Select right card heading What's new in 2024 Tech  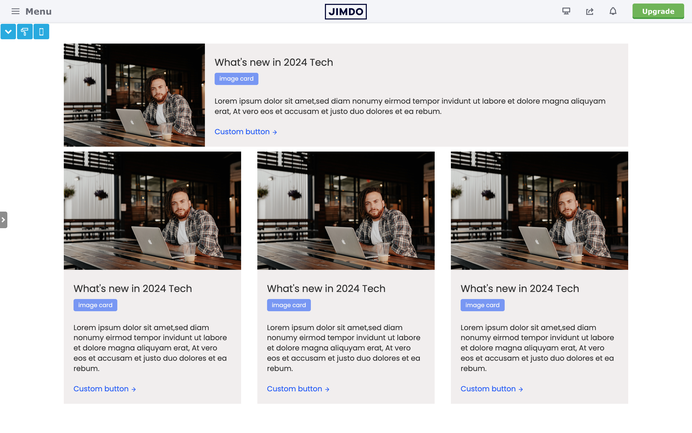[520, 289]
